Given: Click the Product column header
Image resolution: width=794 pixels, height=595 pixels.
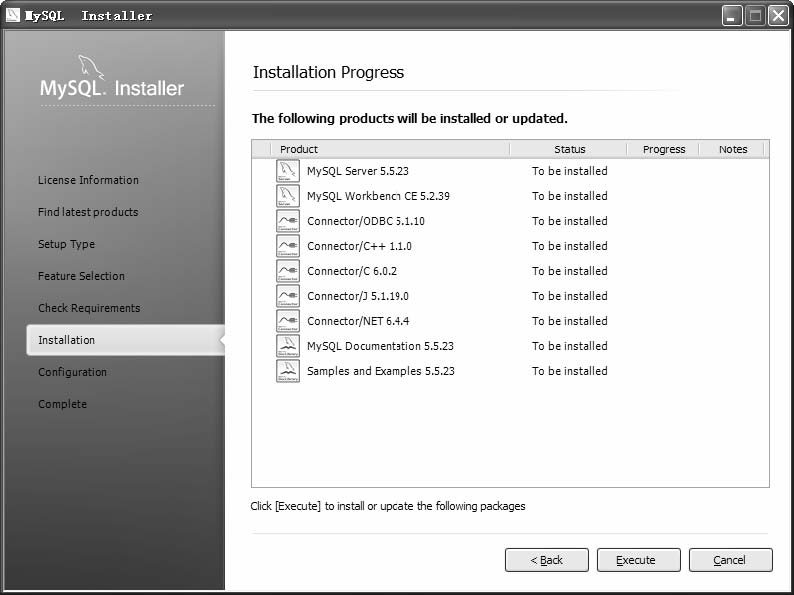Looking at the screenshot, I should 390,149.
